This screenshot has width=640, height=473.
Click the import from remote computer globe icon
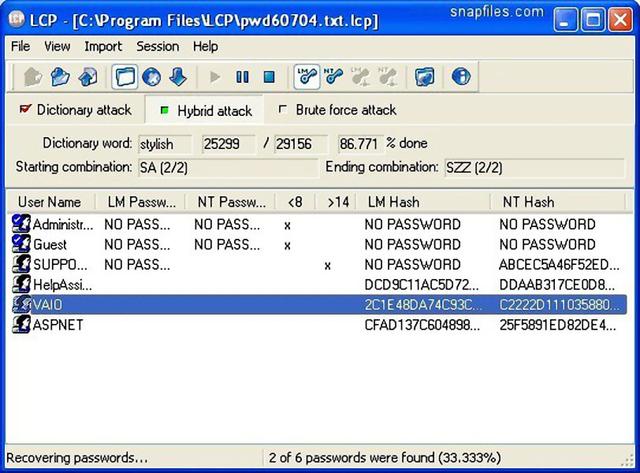[151, 77]
